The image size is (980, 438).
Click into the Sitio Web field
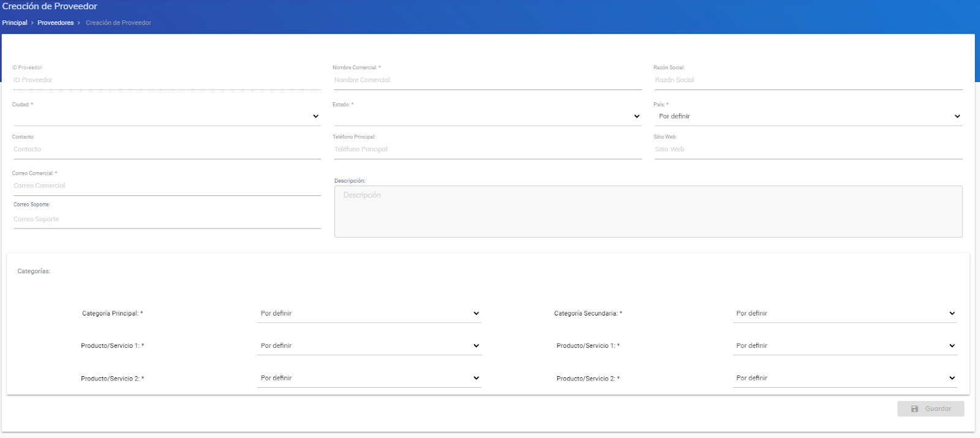[x=808, y=149]
